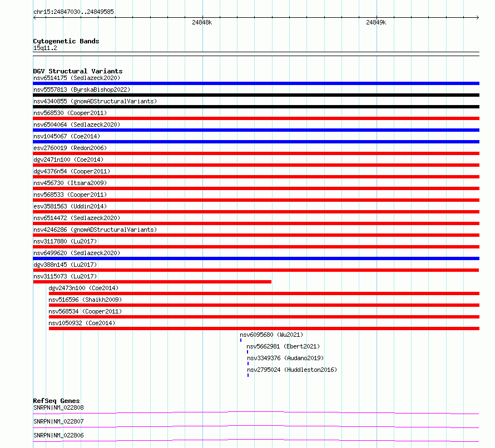The width and height of the screenshot is (495, 448).
Task: Open nsv568533 (Cooper2011) variant
Action: pos(70,195)
